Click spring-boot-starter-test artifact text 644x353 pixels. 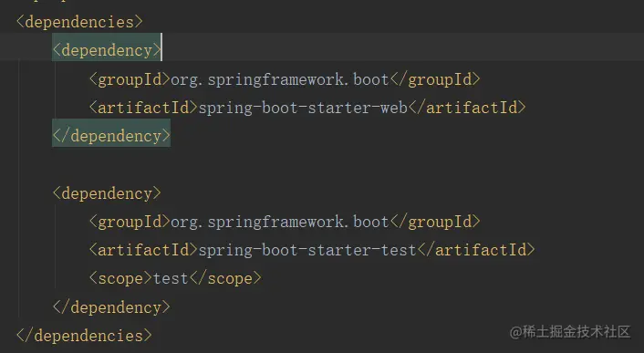(307, 250)
